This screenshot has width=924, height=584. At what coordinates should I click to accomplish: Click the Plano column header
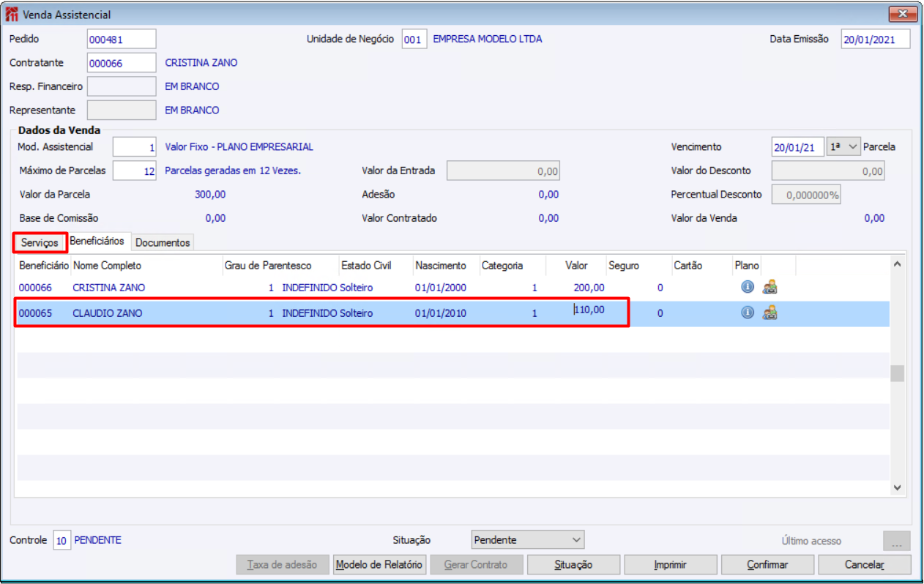tap(747, 265)
